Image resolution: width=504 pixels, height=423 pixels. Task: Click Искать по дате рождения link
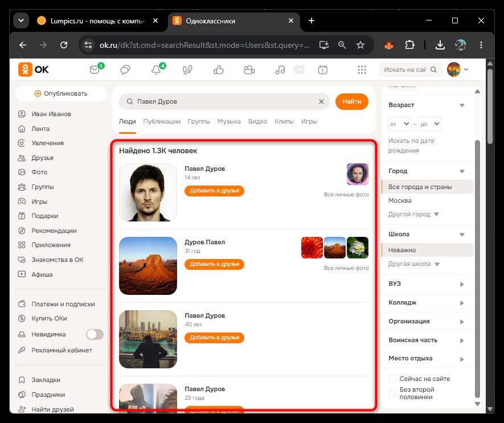point(411,146)
